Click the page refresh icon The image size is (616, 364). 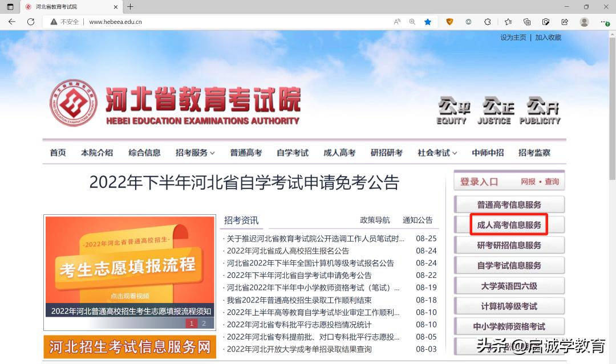tap(31, 22)
